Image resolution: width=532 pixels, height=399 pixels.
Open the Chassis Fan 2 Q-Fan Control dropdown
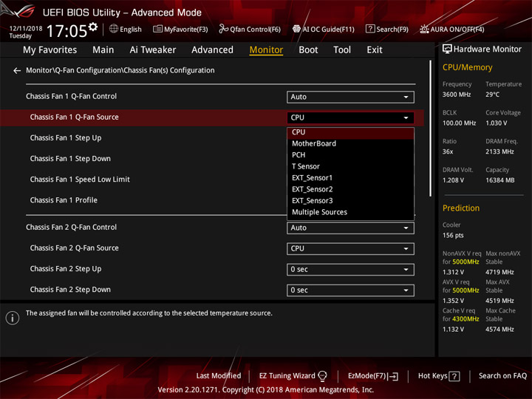[350, 228]
